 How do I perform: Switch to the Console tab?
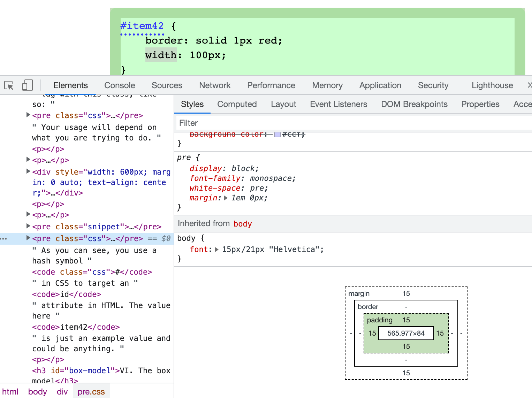tap(120, 85)
